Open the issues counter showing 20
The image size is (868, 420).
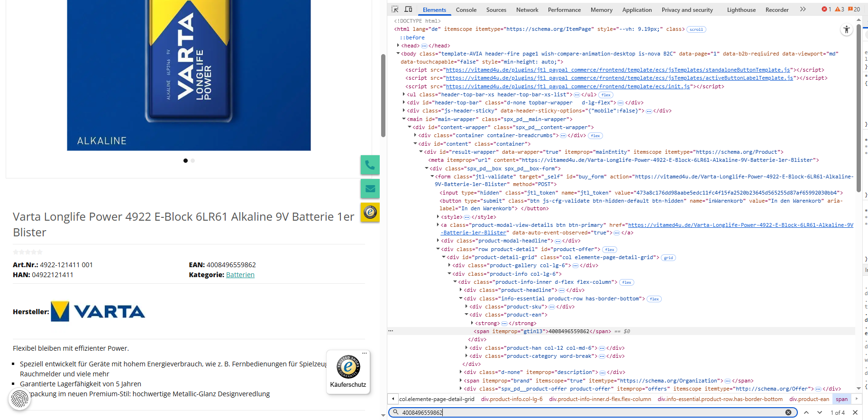[854, 9]
